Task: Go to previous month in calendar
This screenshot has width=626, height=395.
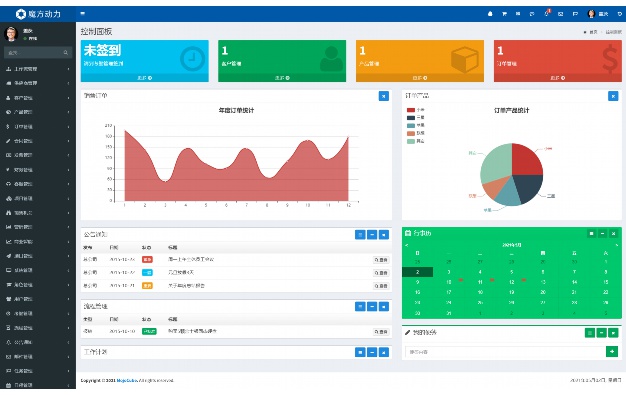Action: (x=407, y=245)
